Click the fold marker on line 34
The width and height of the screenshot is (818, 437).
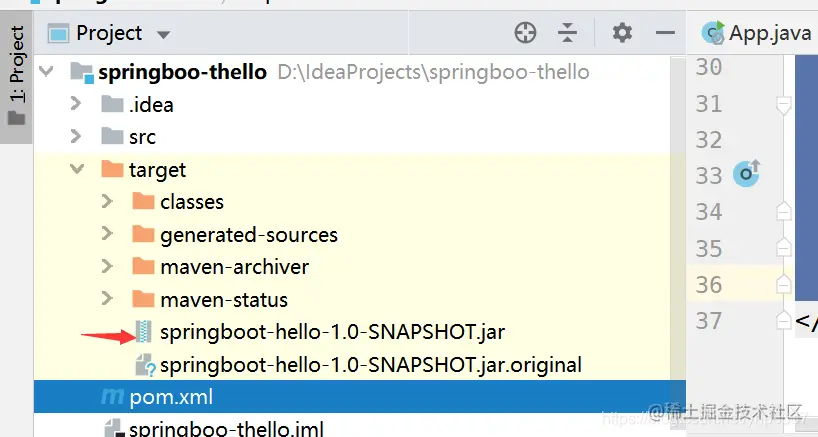pyautogui.click(x=784, y=212)
